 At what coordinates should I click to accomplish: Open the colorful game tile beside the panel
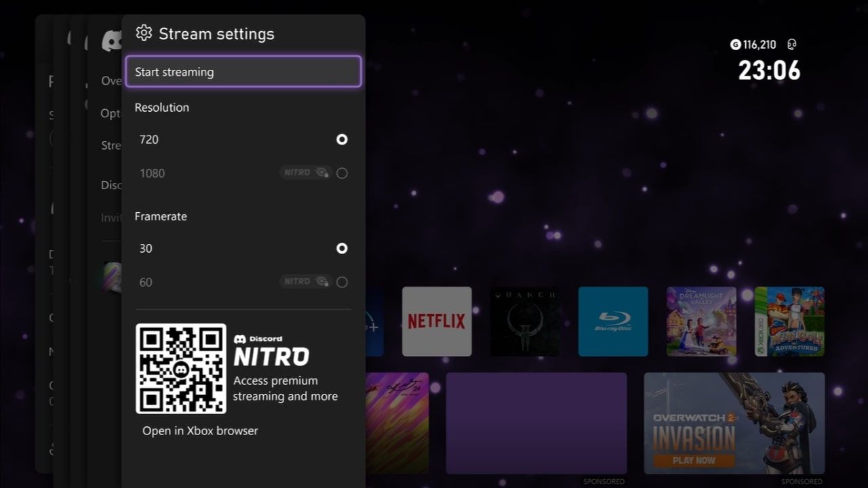click(397, 423)
